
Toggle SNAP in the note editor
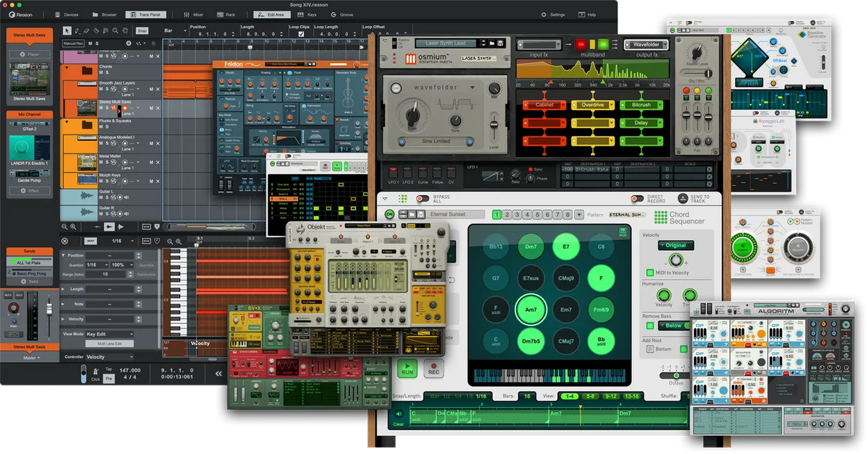(x=90, y=241)
